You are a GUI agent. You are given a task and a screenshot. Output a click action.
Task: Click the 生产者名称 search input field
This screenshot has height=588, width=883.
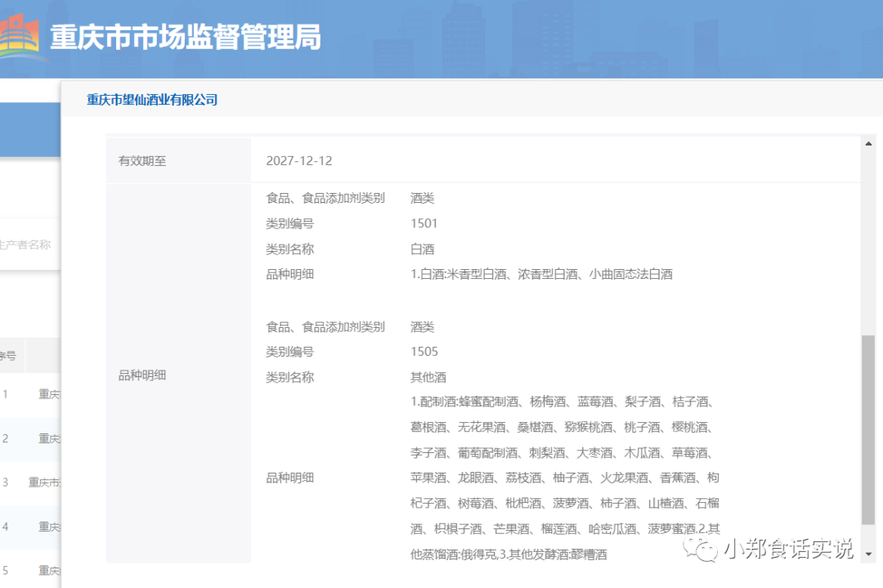tap(30, 245)
